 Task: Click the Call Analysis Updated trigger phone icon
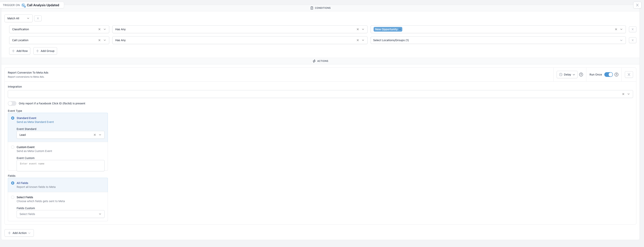tap(23, 5)
